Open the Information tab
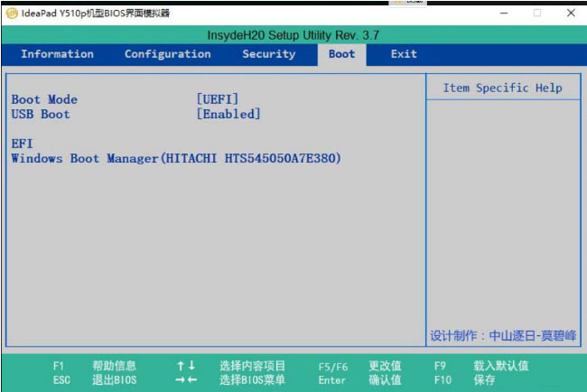This screenshot has width=587, height=392. click(57, 54)
